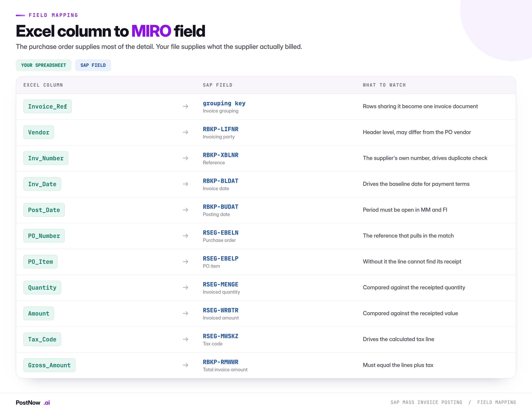Click 'The supplier's own number, drives duplicate check'

coord(425,158)
